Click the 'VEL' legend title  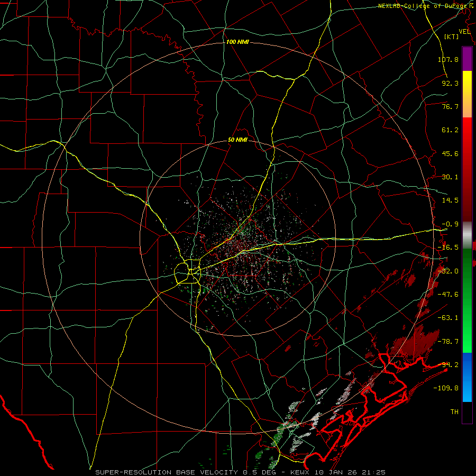pyautogui.click(x=464, y=32)
